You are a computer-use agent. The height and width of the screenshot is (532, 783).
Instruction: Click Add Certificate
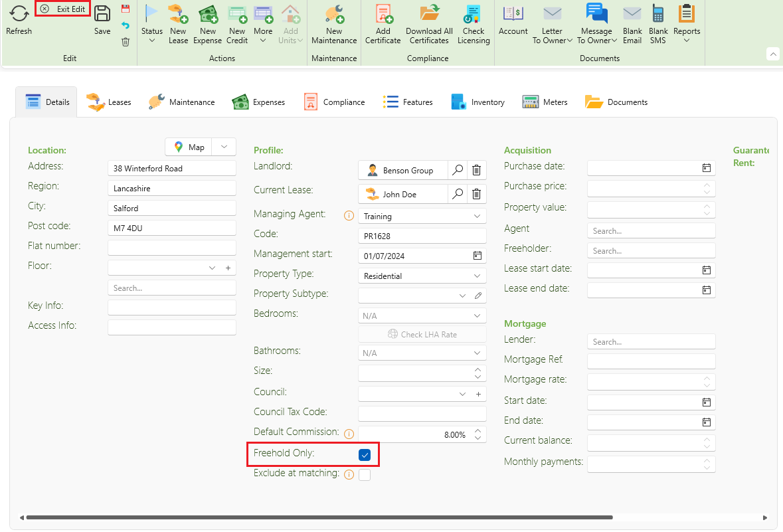(x=383, y=24)
